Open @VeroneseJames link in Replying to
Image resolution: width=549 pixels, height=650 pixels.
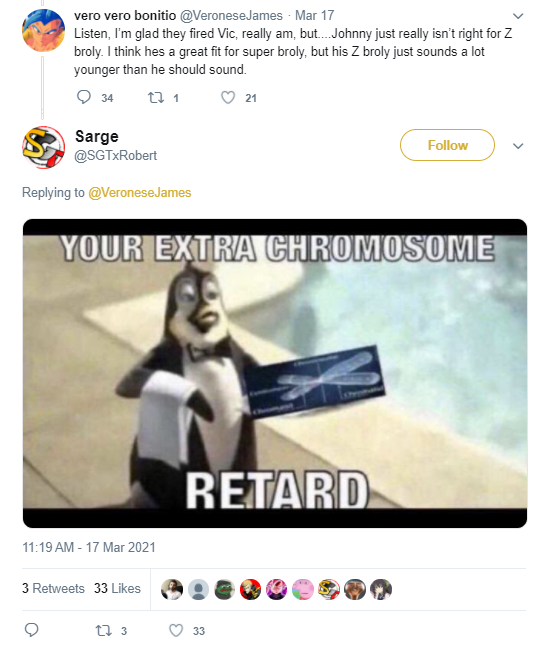pyautogui.click(x=140, y=193)
